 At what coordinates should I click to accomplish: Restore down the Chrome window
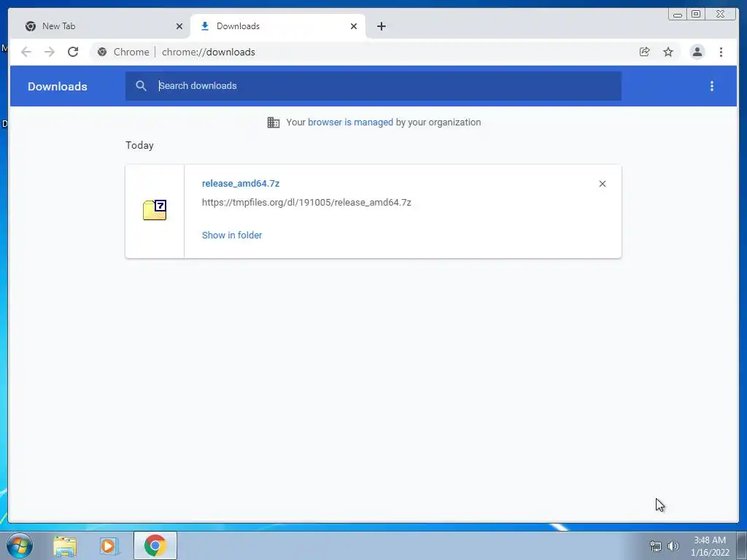click(x=695, y=14)
